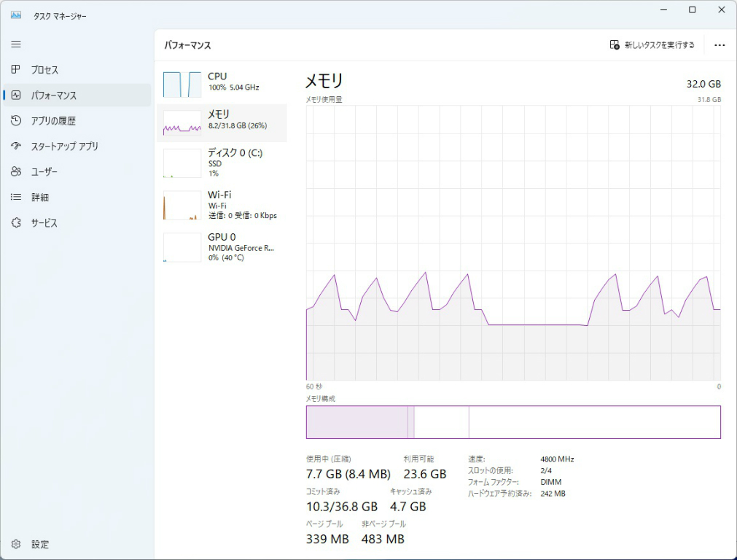Click 送信: 0 受信: 0 Kbps text

coord(243,215)
